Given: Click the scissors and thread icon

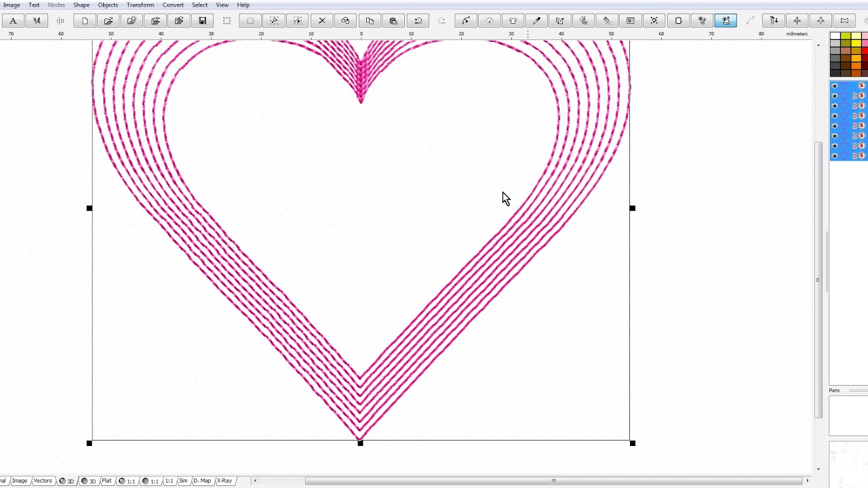Looking at the screenshot, I should [x=702, y=20].
